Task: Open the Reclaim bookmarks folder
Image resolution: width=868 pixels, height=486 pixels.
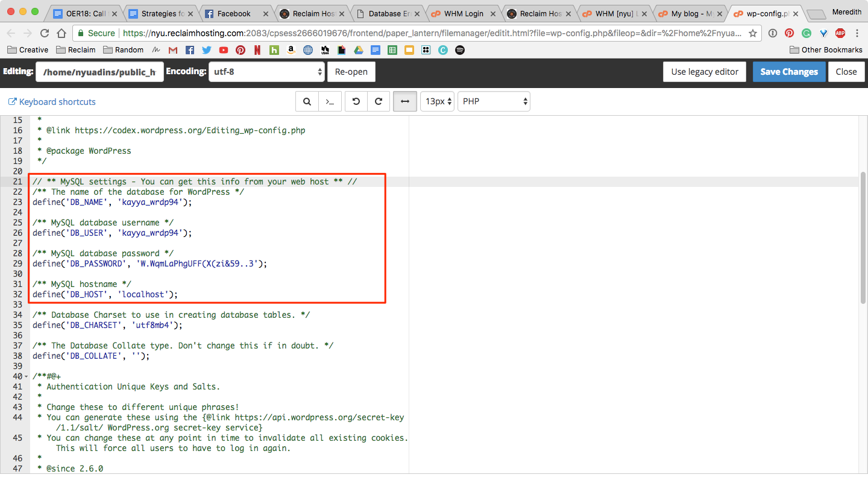Action: (75, 50)
